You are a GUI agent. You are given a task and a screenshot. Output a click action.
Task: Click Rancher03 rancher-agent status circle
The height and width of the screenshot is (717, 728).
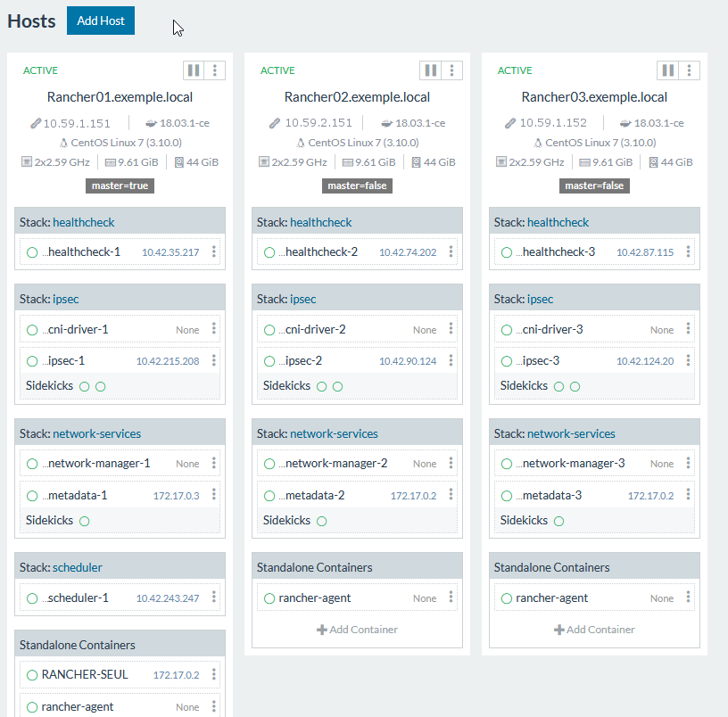(x=507, y=598)
